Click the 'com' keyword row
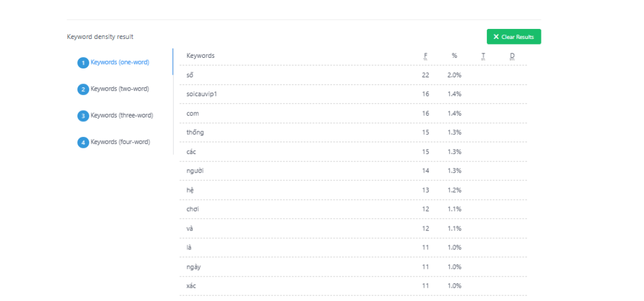This screenshot has width=644, height=301. [x=192, y=113]
